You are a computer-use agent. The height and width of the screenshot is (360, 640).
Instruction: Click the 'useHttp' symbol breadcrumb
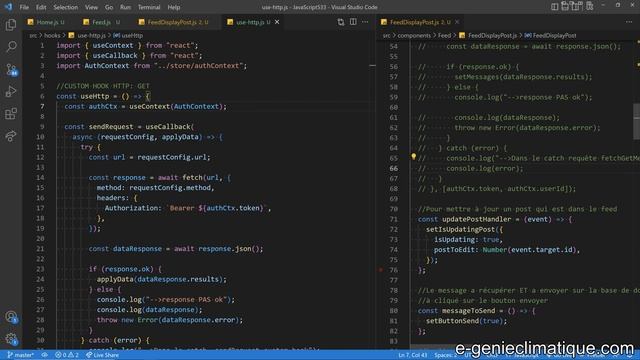coord(132,36)
